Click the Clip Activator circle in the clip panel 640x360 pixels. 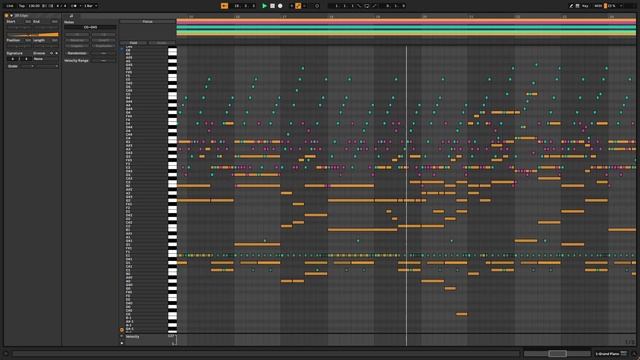pyautogui.click(x=7, y=16)
